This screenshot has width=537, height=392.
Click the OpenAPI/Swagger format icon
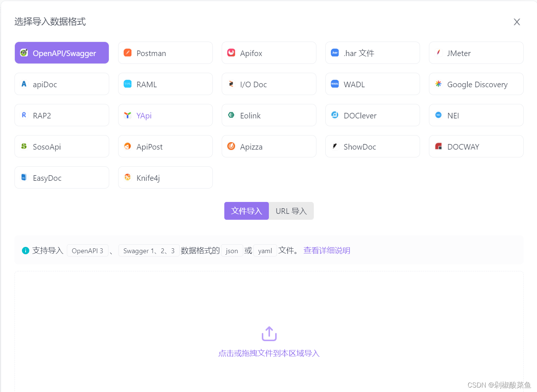point(24,53)
